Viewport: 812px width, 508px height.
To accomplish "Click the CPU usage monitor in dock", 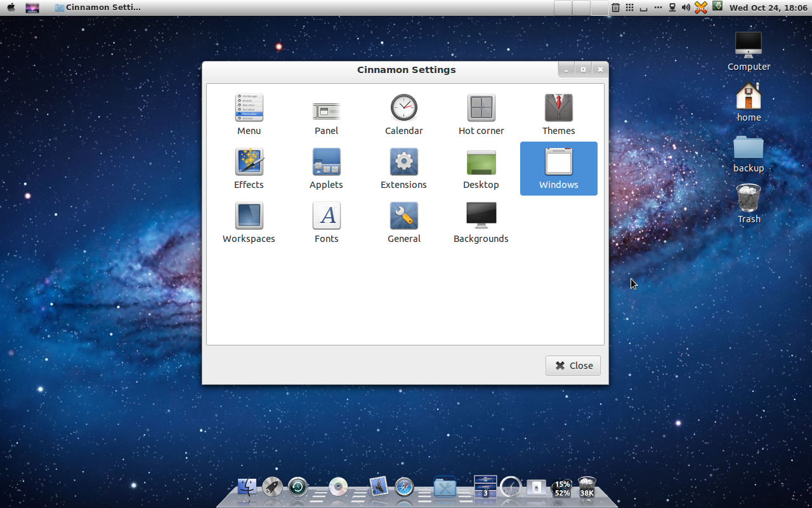I will (x=562, y=488).
